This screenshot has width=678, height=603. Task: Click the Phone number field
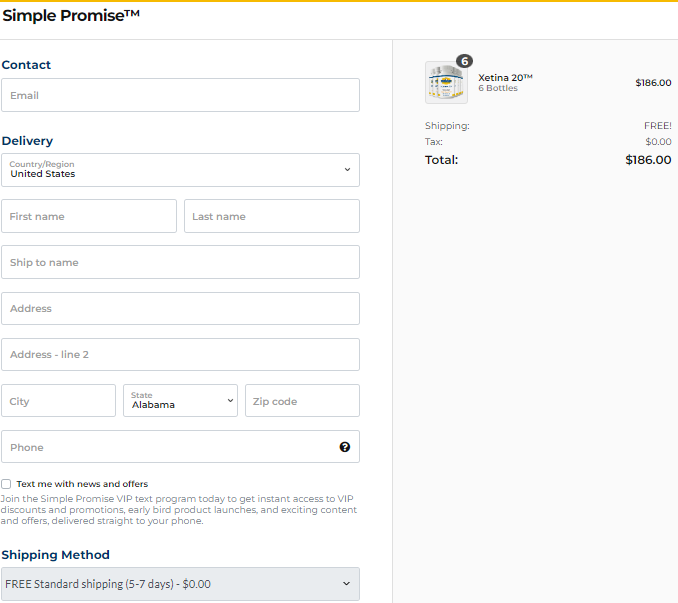coord(180,447)
